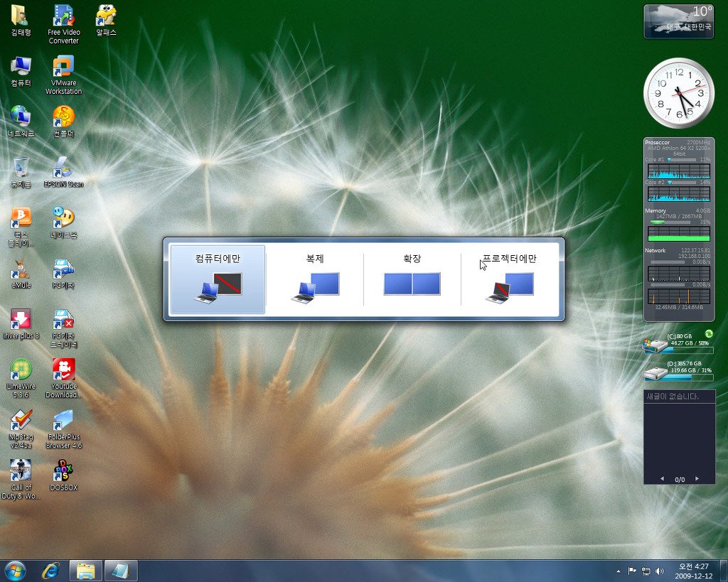Select the DOSBOX desktop icon
The height and width of the screenshot is (582, 728).
tap(63, 471)
